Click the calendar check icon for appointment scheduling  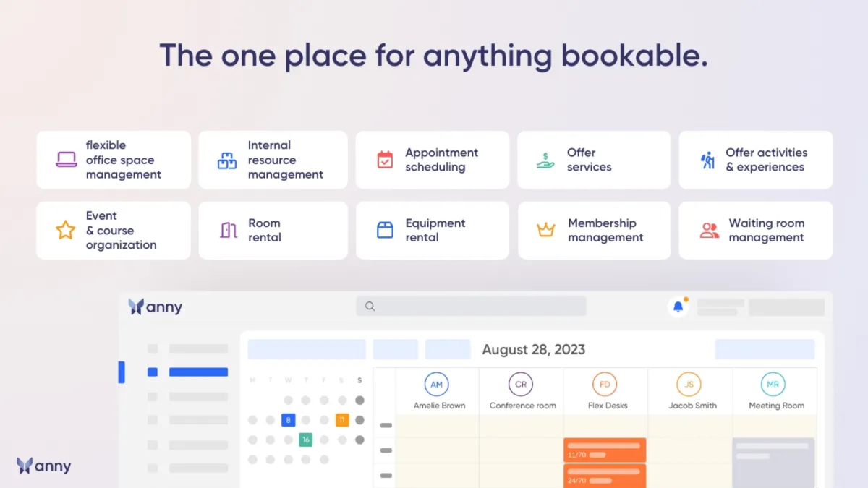pos(385,160)
